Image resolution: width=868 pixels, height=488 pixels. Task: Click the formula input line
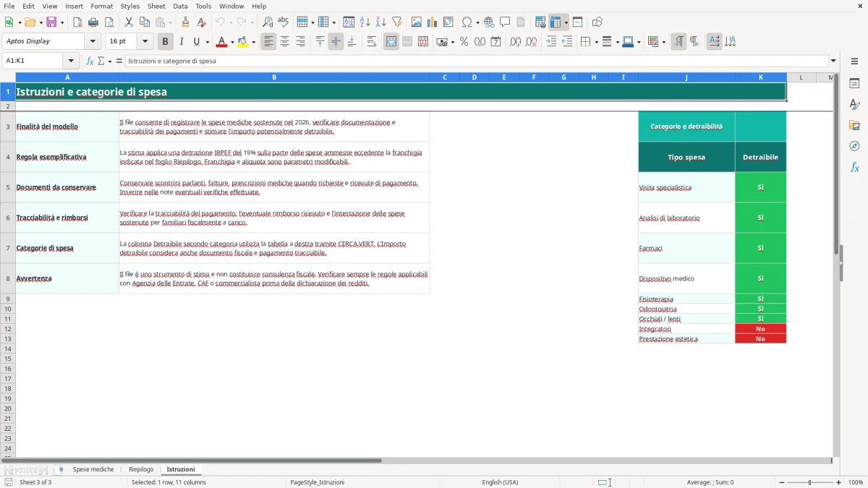477,61
